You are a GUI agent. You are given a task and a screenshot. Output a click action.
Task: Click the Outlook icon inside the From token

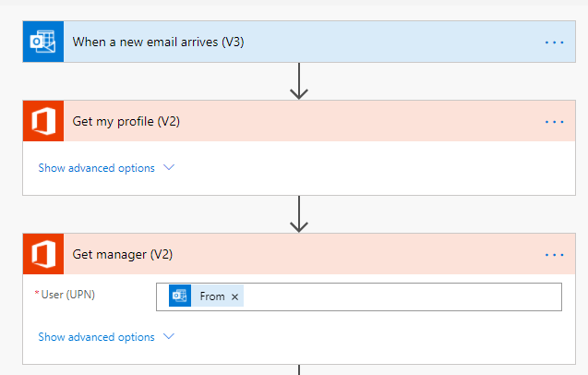pos(180,296)
